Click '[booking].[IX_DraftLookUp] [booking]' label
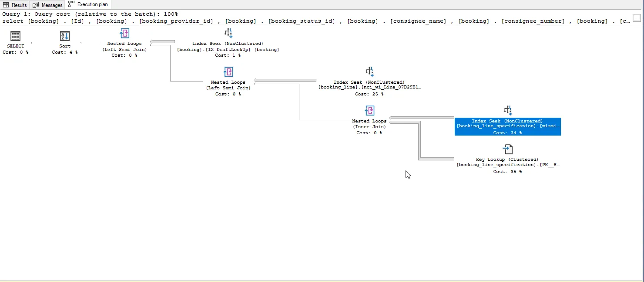644x282 pixels. pyautogui.click(x=228, y=49)
